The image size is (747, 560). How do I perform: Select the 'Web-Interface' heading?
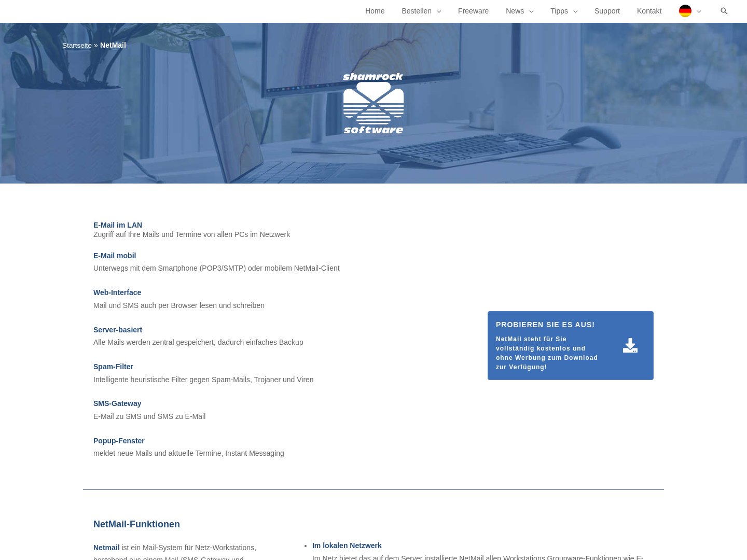[x=117, y=292]
